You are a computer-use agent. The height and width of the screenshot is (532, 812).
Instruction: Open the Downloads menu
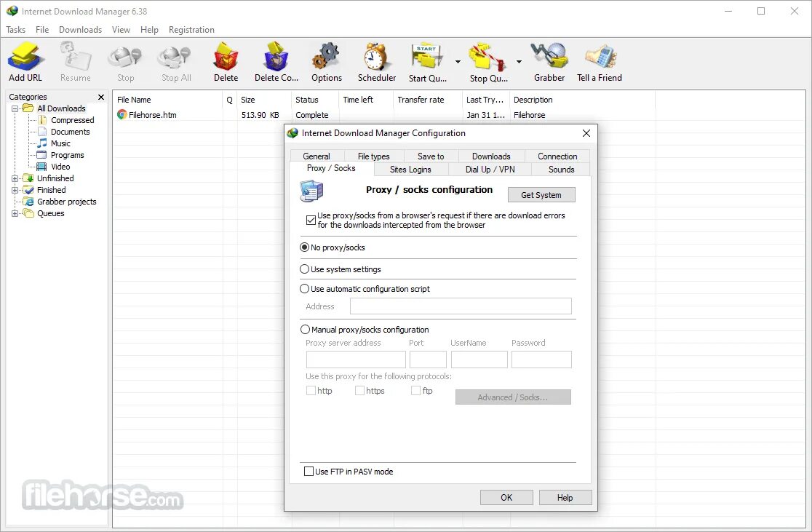tap(80, 30)
